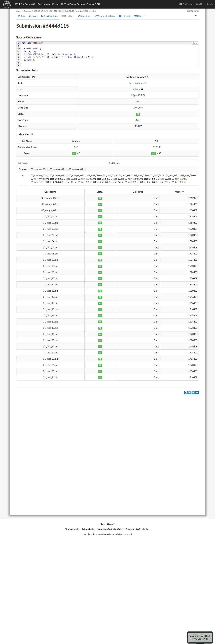Click the AC status badge in Submission Info
Image resolution: width=215 pixels, height=644 pixels.
tap(138, 114)
